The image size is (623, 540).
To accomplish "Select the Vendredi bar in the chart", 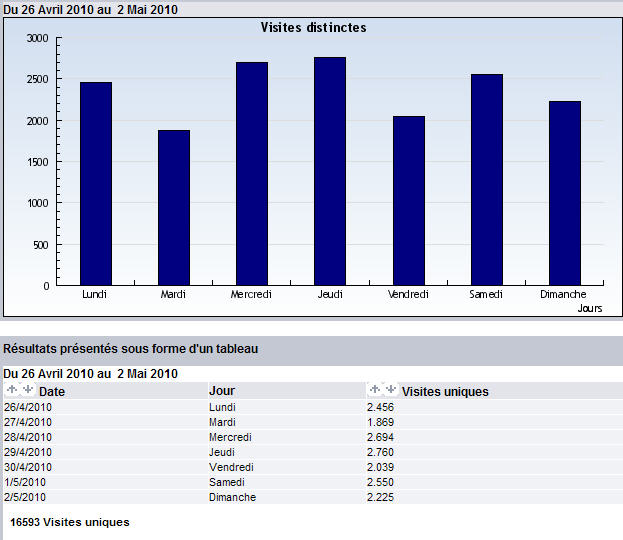I will tap(408, 201).
